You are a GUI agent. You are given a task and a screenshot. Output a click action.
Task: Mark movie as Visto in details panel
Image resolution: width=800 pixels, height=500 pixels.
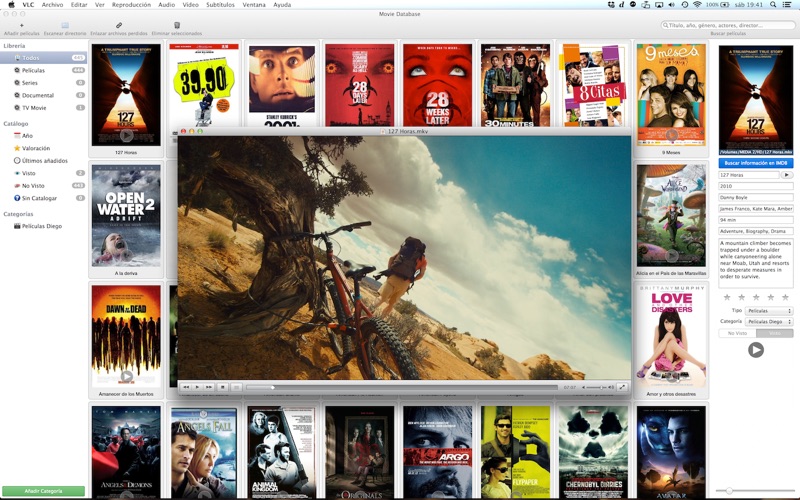point(774,333)
